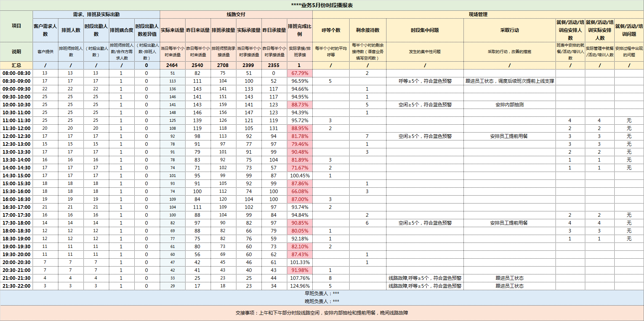
Task: Select the 需求、排班及实际出勤 group header
Action: 96,14
